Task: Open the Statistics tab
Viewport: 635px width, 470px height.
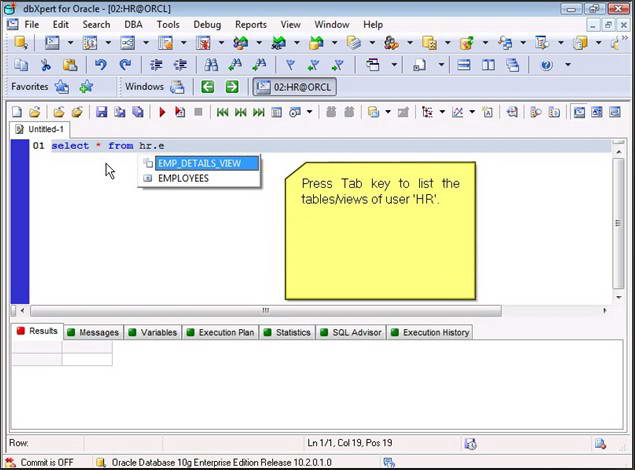Action: [287, 332]
